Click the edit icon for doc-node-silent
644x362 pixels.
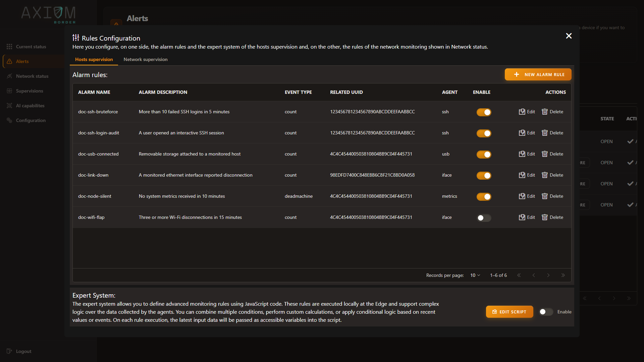[522, 196]
